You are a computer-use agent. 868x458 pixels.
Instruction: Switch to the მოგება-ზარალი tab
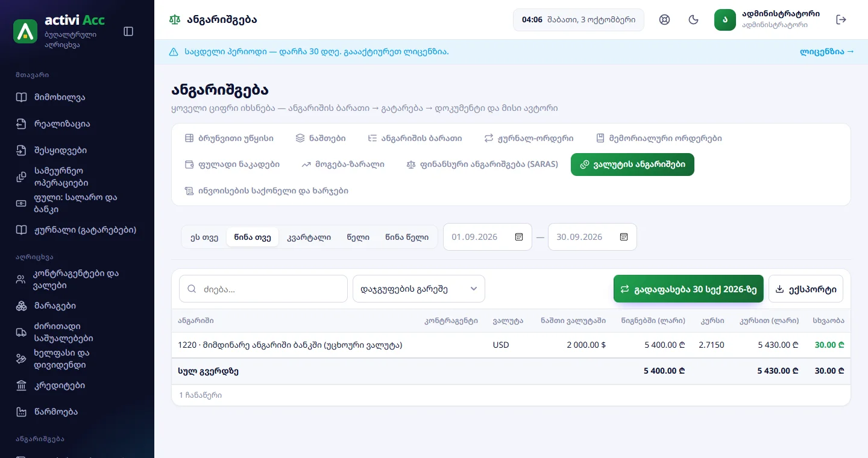343,165
